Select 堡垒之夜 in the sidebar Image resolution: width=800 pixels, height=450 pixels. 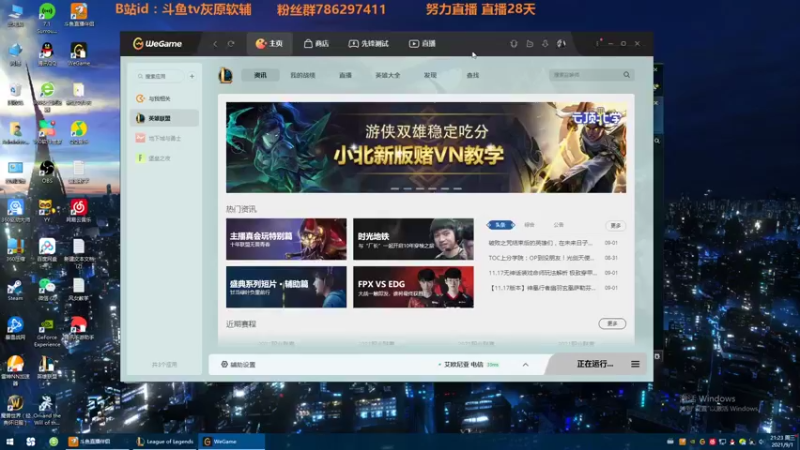point(164,158)
